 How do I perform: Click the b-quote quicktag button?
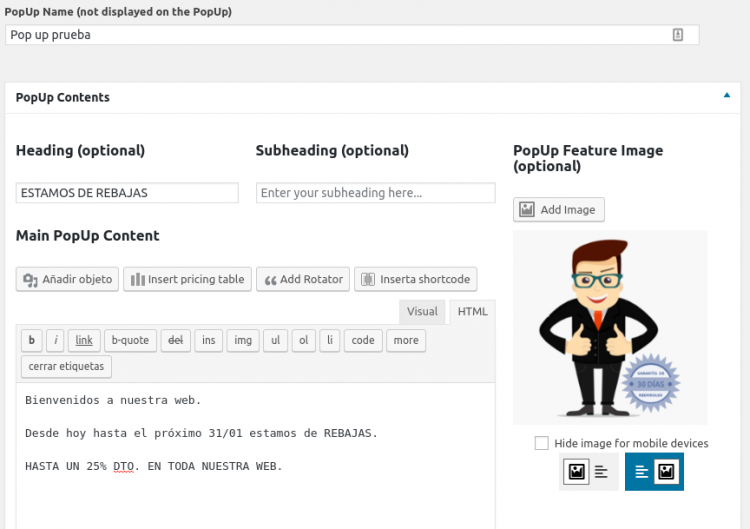coord(130,340)
